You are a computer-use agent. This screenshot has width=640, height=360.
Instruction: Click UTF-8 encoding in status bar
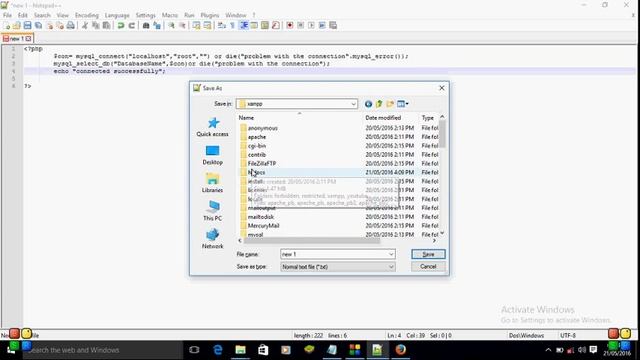[568, 336]
